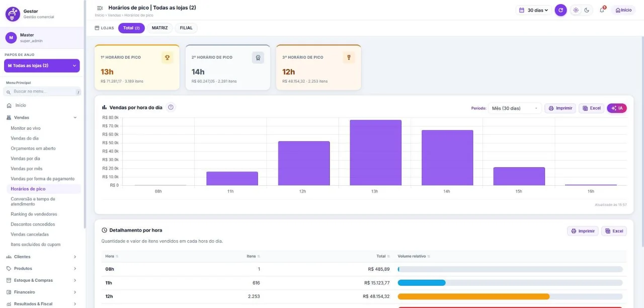Click the Início button in the top bar
This screenshot has height=308, width=644.
tap(623, 10)
